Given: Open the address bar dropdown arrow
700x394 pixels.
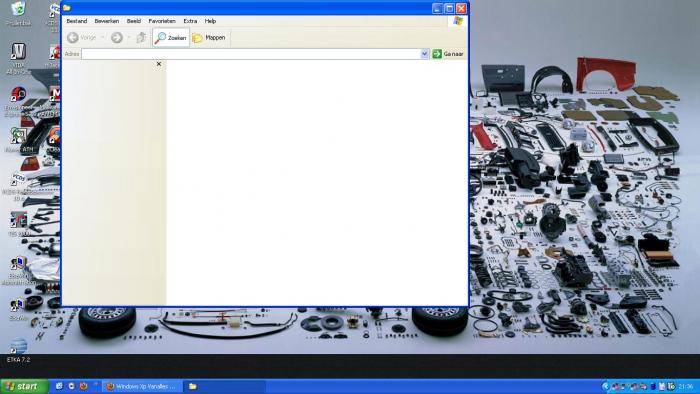Looking at the screenshot, I should point(425,54).
